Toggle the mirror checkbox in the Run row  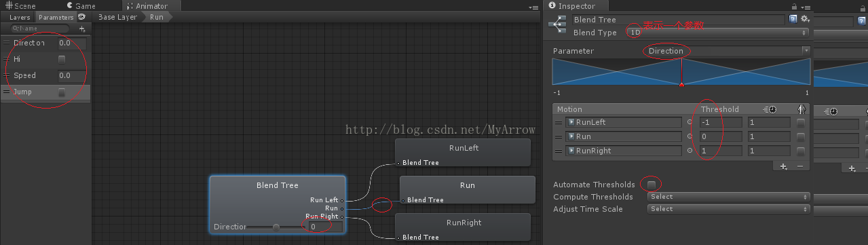coord(801,136)
